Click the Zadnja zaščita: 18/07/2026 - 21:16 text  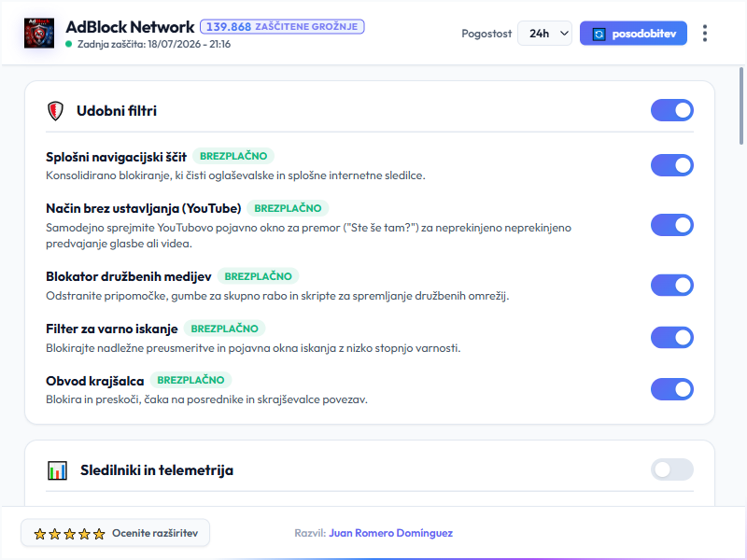[x=154, y=44]
